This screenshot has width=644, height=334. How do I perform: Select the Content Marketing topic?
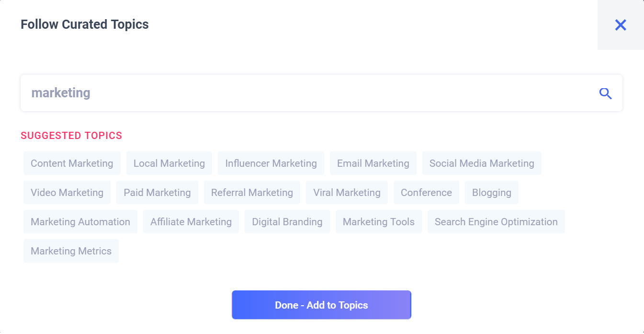pos(72,163)
